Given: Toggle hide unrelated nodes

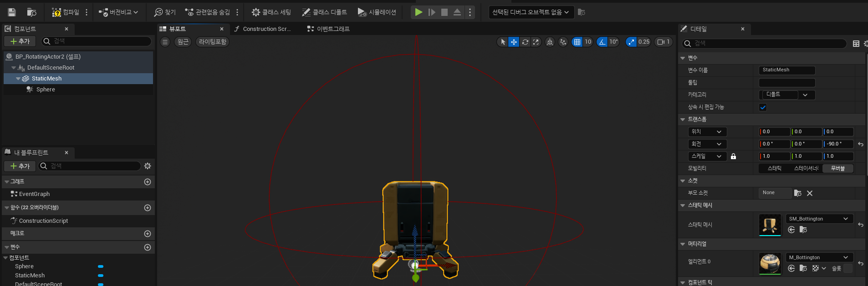Looking at the screenshot, I should (x=207, y=12).
